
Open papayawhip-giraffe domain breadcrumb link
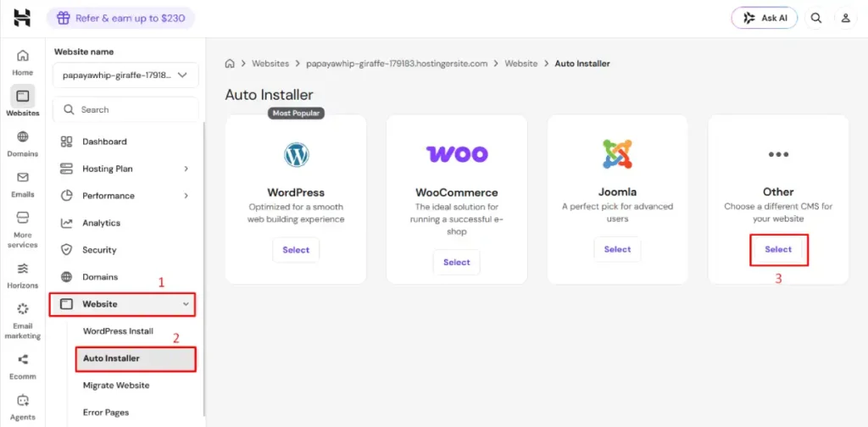397,64
